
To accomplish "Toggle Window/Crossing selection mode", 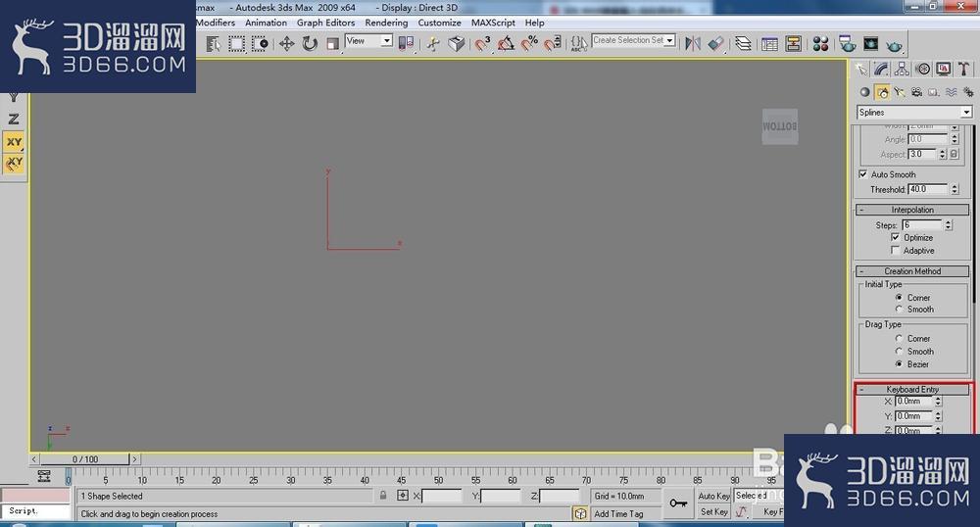I will pyautogui.click(x=260, y=44).
